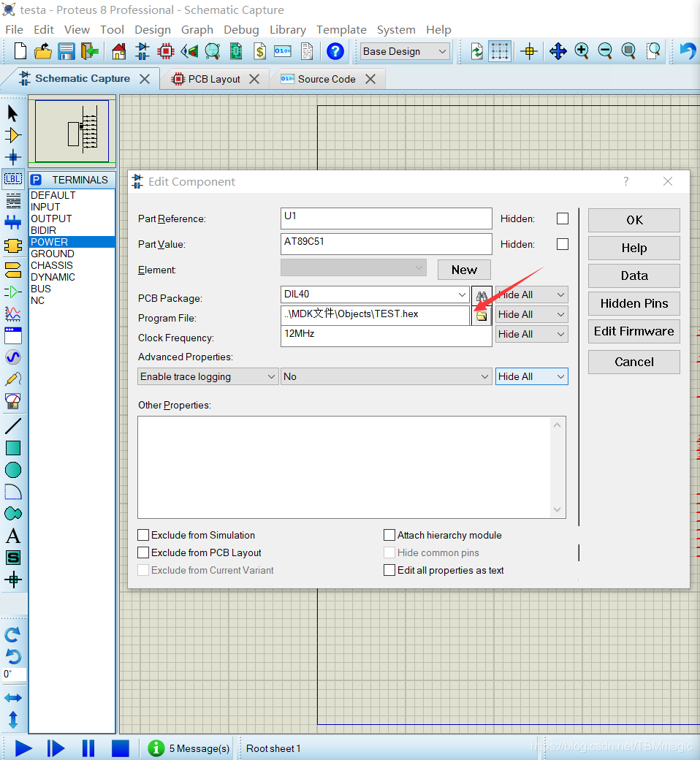700x760 pixels.
Task: Click the New Project toolbar icon
Action: click(x=20, y=51)
